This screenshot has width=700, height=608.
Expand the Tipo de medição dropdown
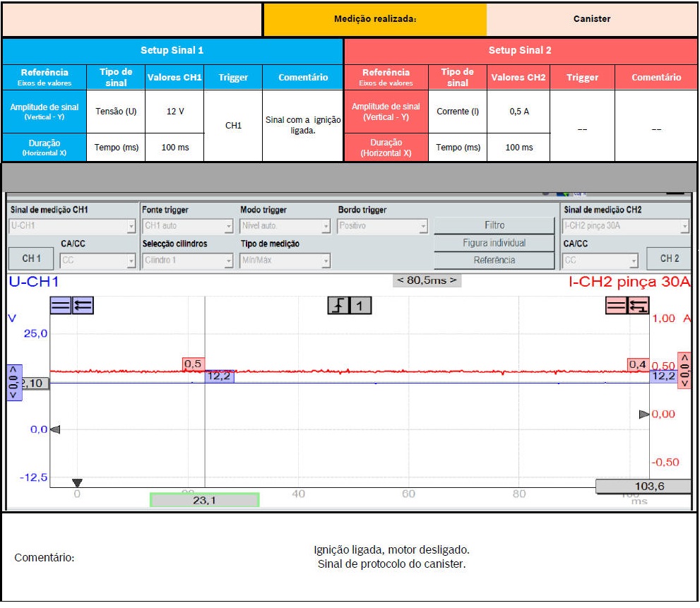(x=285, y=261)
